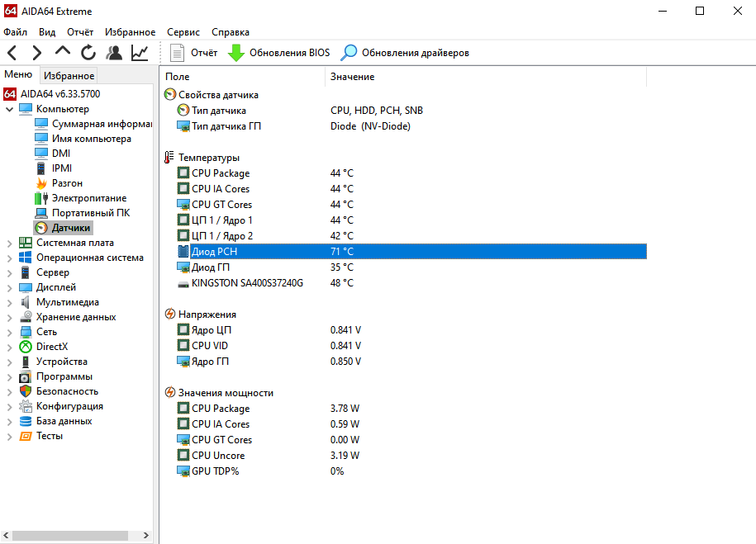The image size is (756, 544).
Task: Open the Избранное menu in menu bar
Action: 131,32
